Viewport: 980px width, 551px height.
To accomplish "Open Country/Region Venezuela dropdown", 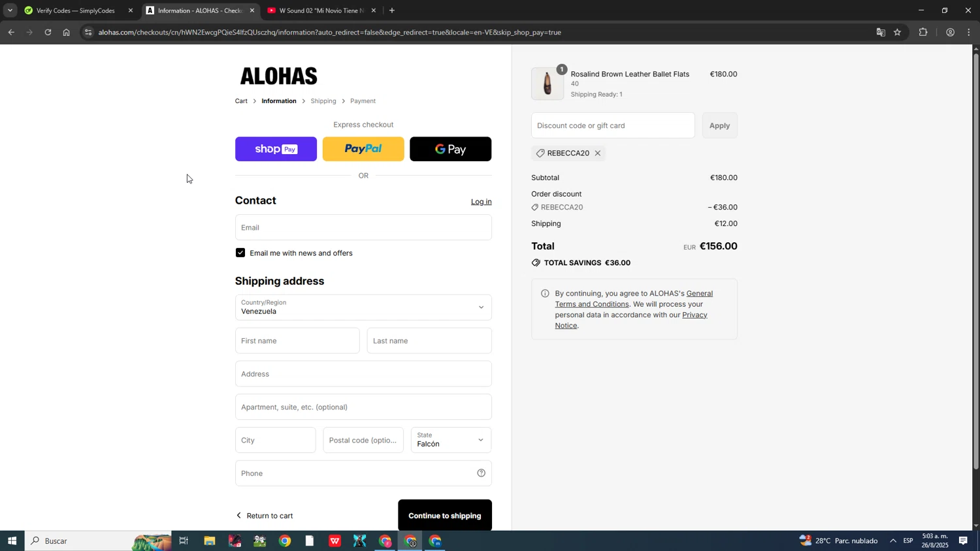I will pos(363,307).
